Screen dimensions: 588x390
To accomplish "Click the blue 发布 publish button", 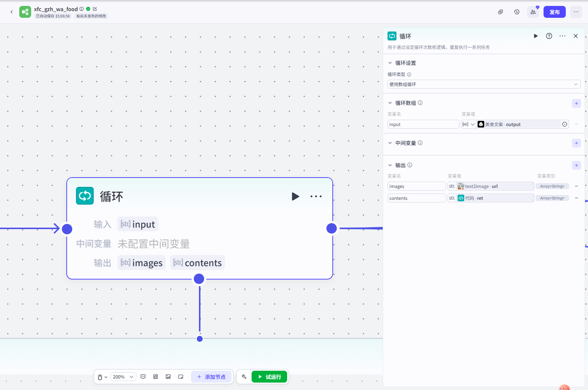I will tap(555, 12).
